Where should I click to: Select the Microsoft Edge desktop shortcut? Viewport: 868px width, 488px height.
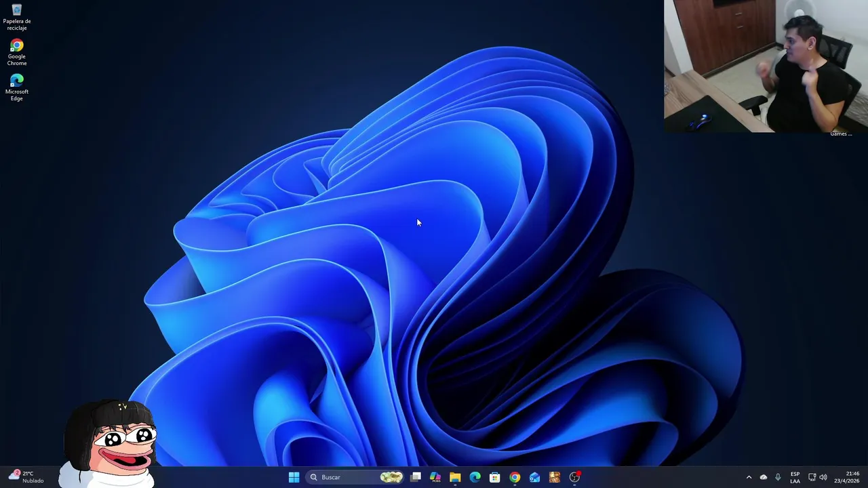(x=17, y=88)
